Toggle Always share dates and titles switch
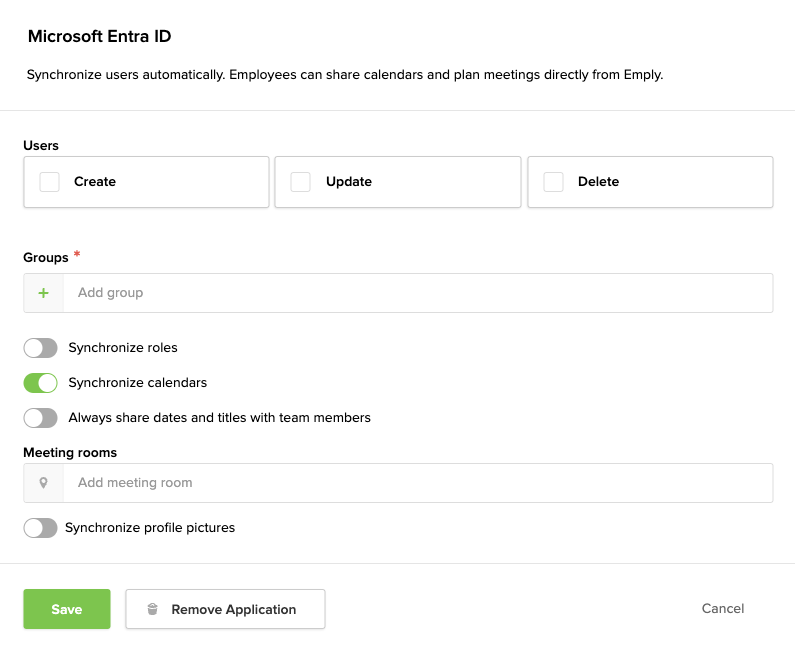Viewport: 795px width, 650px height. (41, 418)
